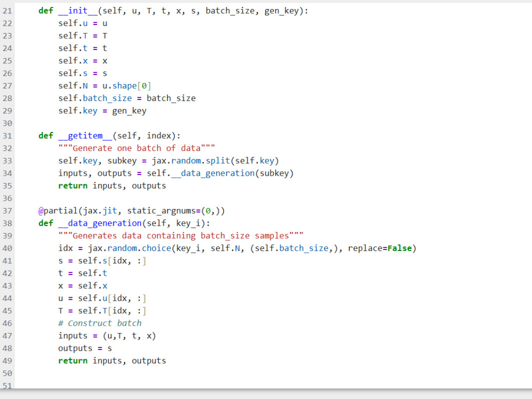Click the line 'self.s = s'
The width and height of the screenshot is (532, 399).
click(x=82, y=73)
